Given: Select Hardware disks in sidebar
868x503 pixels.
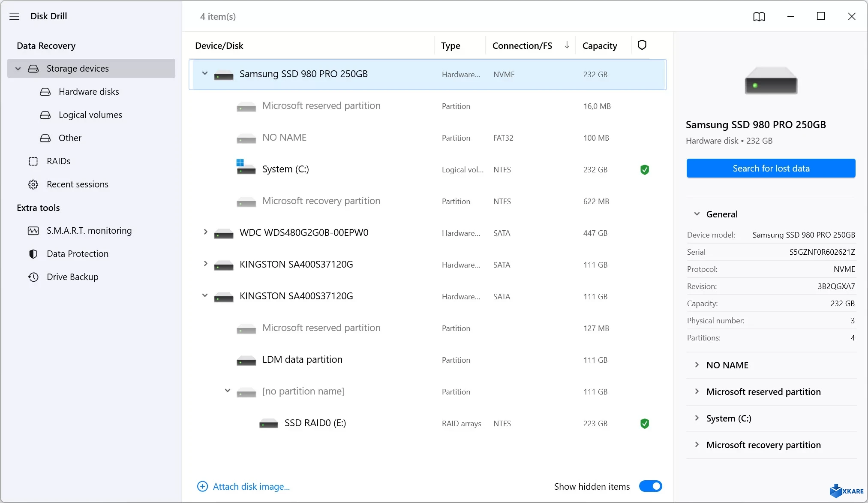Looking at the screenshot, I should pos(91,92).
